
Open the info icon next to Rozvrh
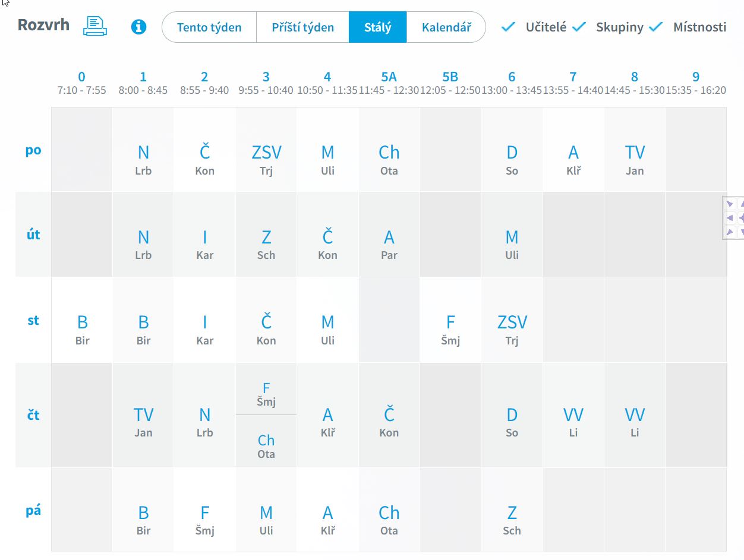(138, 27)
